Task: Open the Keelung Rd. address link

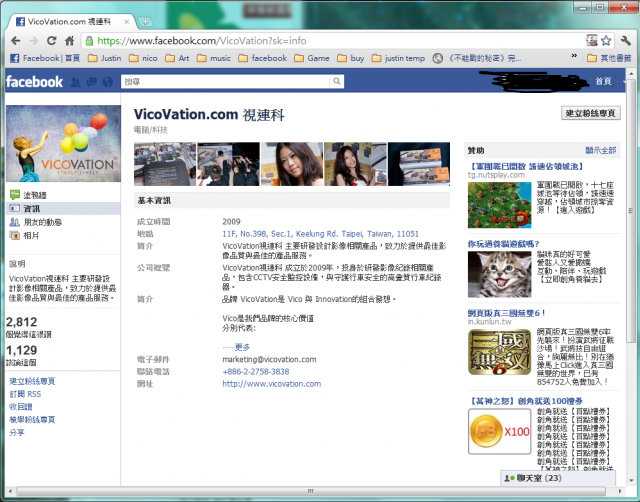Action: 320,234
